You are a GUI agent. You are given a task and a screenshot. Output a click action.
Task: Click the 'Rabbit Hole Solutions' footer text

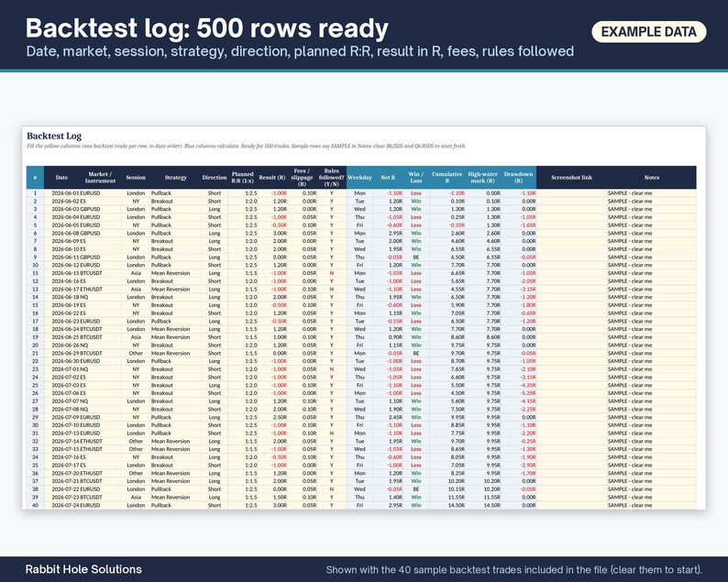pyautogui.click(x=83, y=569)
